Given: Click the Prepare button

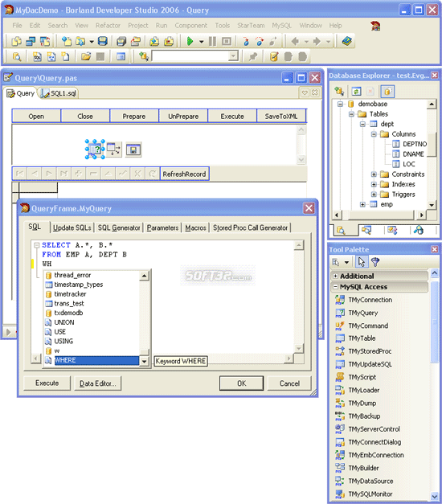Looking at the screenshot, I should 134,116.
